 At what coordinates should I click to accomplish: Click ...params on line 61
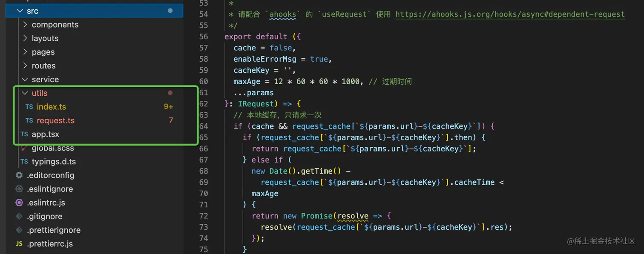(253, 92)
